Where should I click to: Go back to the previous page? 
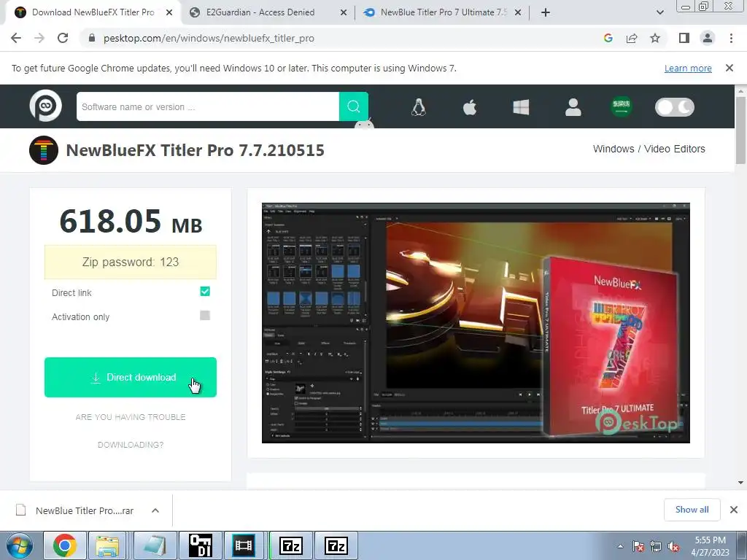click(16, 38)
